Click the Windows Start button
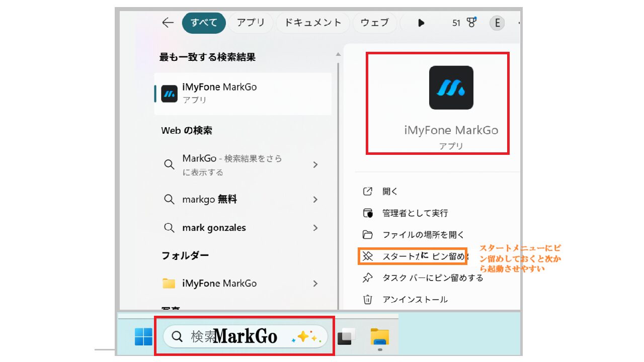Viewport: 644px width, 362px height. (x=143, y=336)
